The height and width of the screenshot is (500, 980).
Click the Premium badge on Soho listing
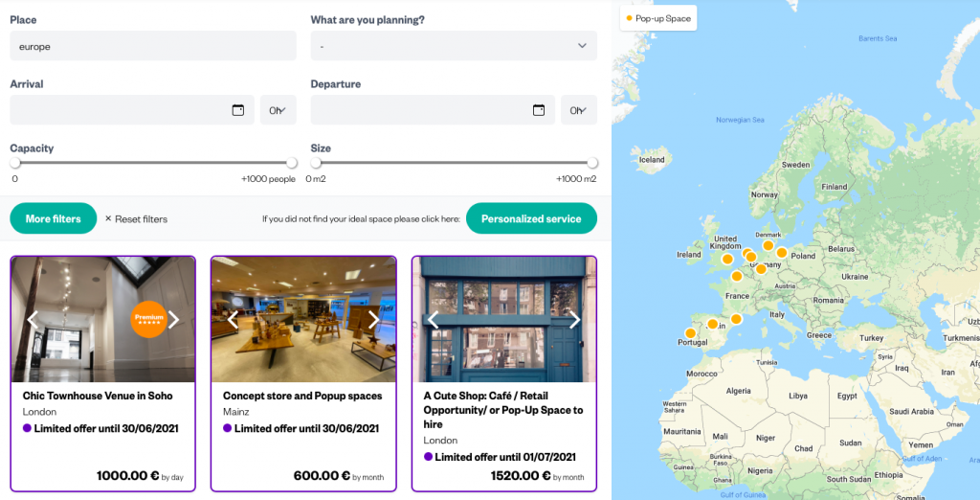point(149,318)
